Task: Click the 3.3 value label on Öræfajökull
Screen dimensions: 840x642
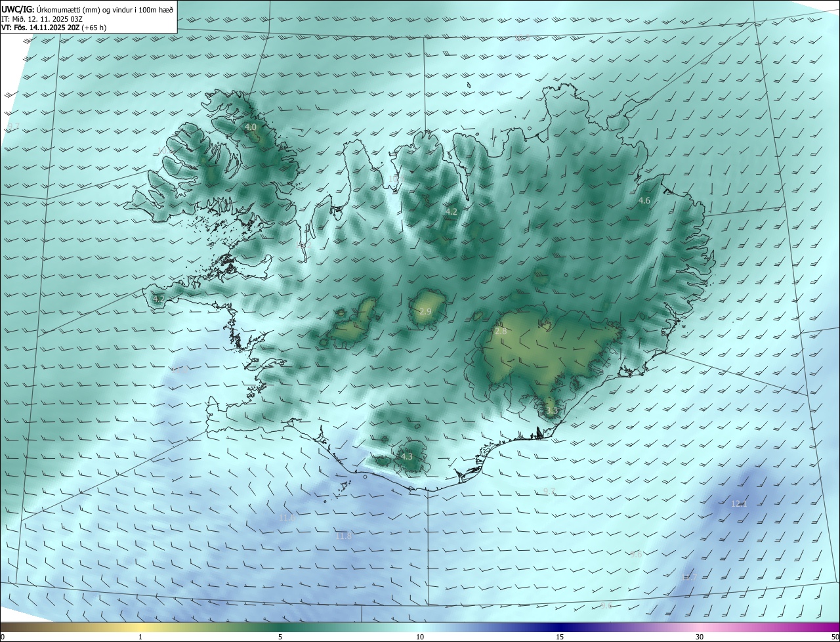Action: [x=551, y=411]
